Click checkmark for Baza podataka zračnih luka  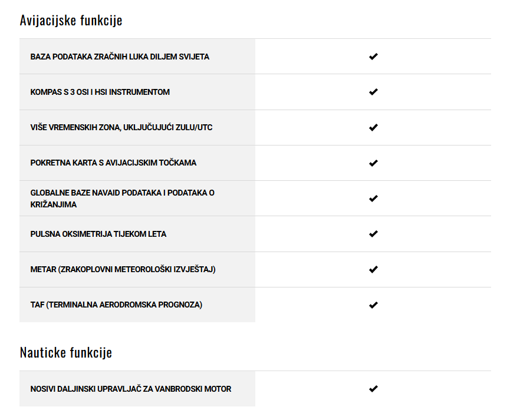[373, 57]
